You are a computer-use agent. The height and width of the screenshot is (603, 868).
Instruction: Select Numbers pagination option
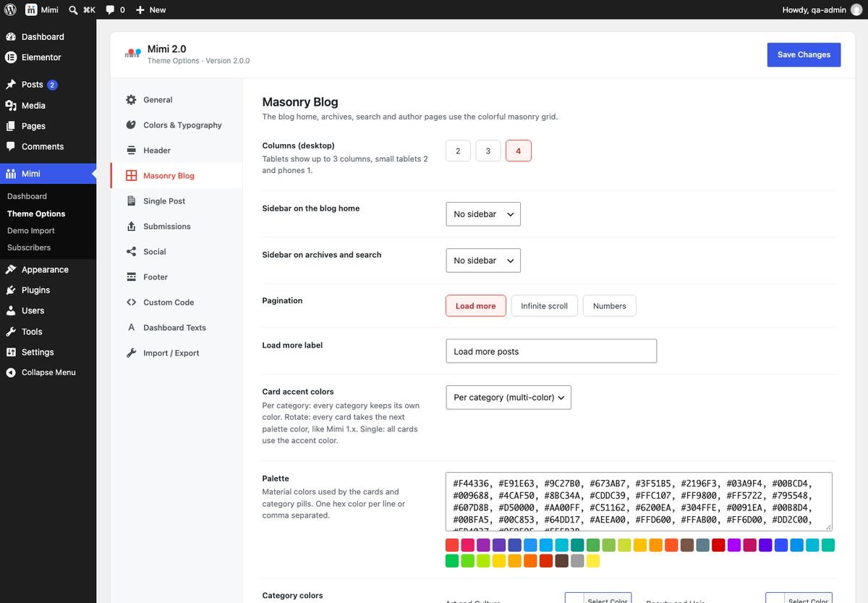610,305
